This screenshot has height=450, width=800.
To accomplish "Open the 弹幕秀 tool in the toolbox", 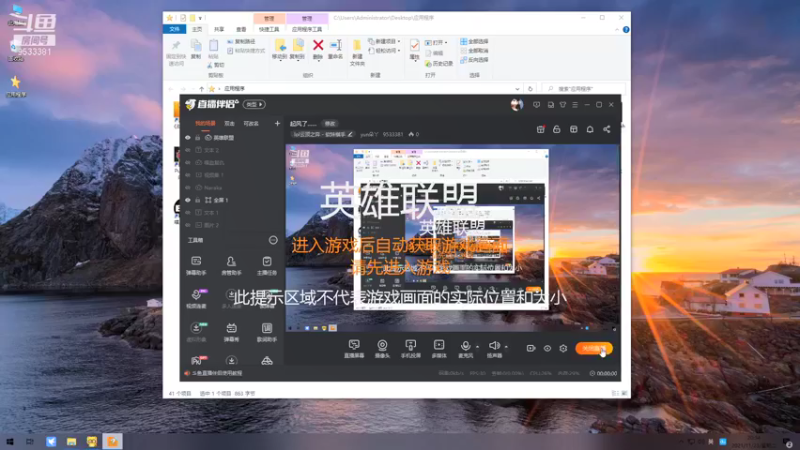I will (x=231, y=332).
